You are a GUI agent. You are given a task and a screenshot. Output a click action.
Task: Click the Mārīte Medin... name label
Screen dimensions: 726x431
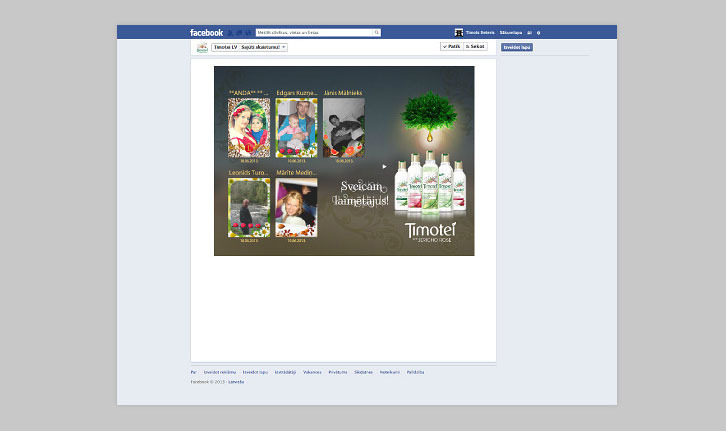pos(297,173)
